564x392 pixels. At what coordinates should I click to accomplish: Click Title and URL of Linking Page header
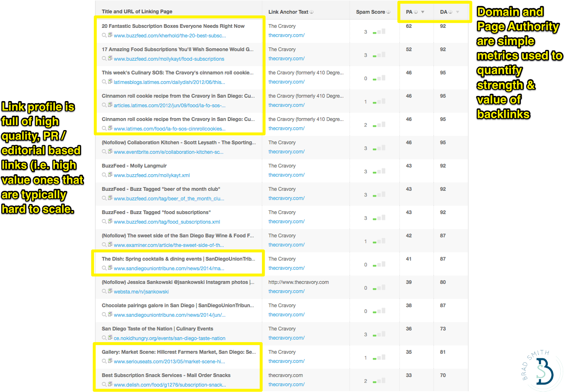[137, 12]
